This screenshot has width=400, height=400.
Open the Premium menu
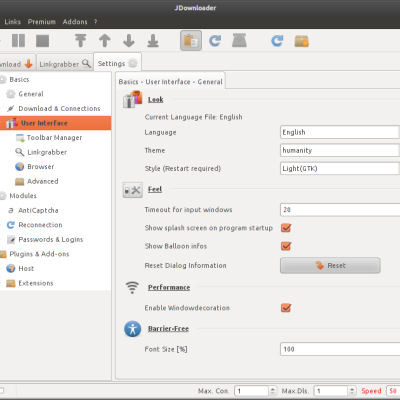click(x=42, y=22)
